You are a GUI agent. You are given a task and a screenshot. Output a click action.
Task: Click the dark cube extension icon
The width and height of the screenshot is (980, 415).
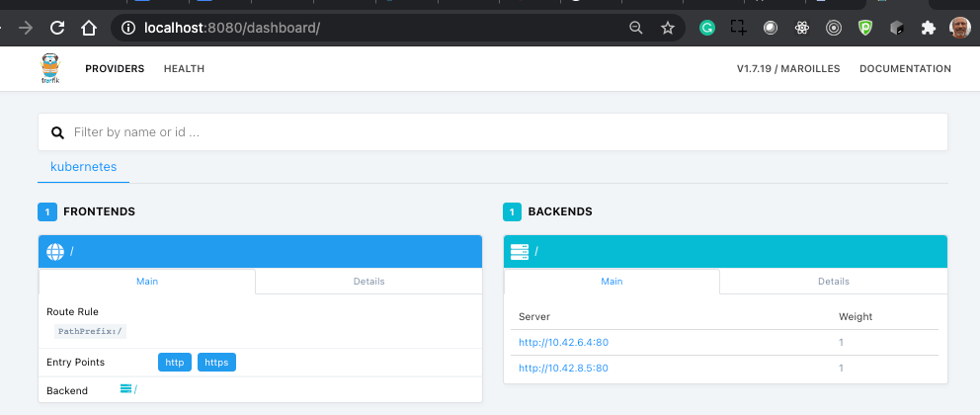[897, 28]
